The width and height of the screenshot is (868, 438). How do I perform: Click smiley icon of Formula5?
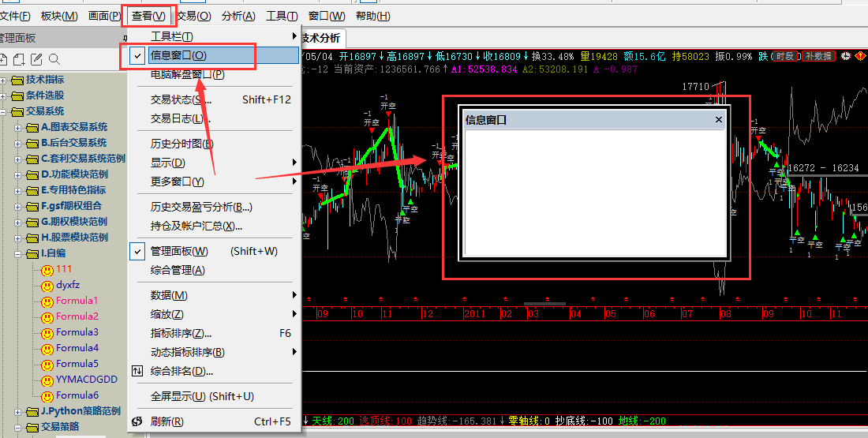(x=47, y=365)
